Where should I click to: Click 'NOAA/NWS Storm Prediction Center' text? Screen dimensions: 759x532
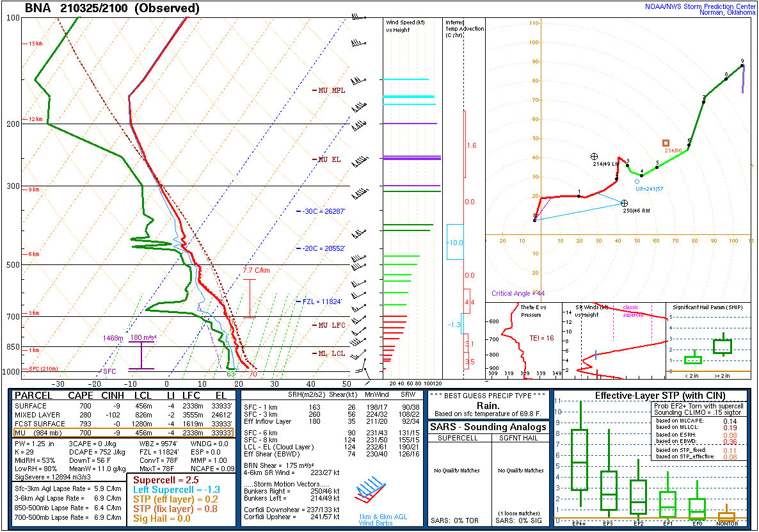700,6
